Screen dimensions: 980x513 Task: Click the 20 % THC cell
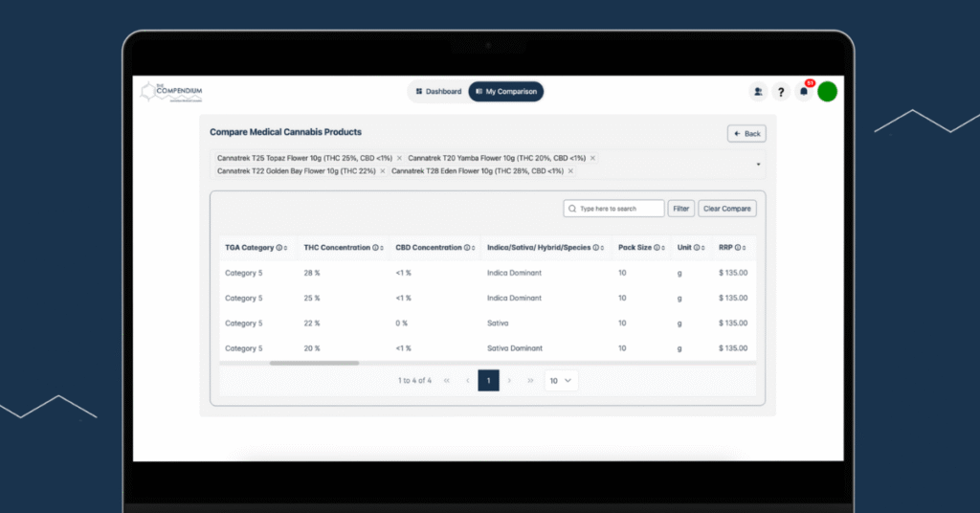pos(312,348)
